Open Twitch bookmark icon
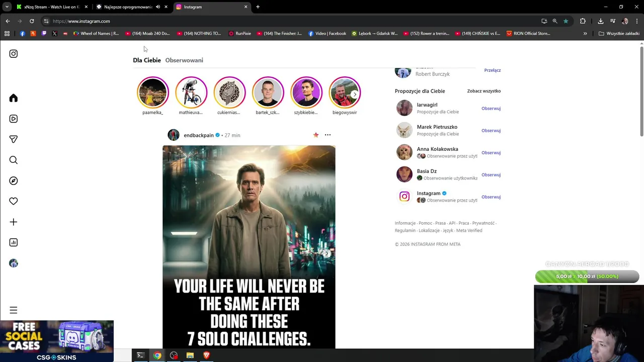This screenshot has height=362, width=644. pyautogui.click(x=44, y=34)
